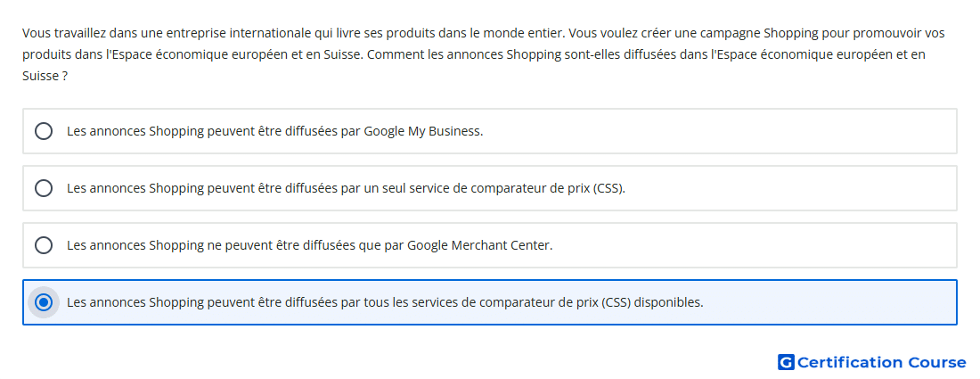Image resolution: width=980 pixels, height=379 pixels.
Task: Click empty area of the highlighted blue answer card
Action: (x=831, y=302)
